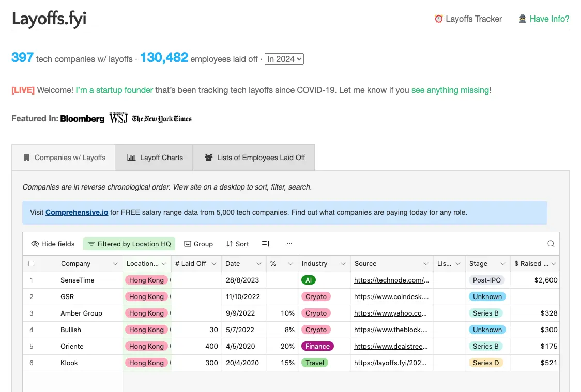The height and width of the screenshot is (392, 581).
Task: Click the Series D stage tag
Action: [x=486, y=363]
